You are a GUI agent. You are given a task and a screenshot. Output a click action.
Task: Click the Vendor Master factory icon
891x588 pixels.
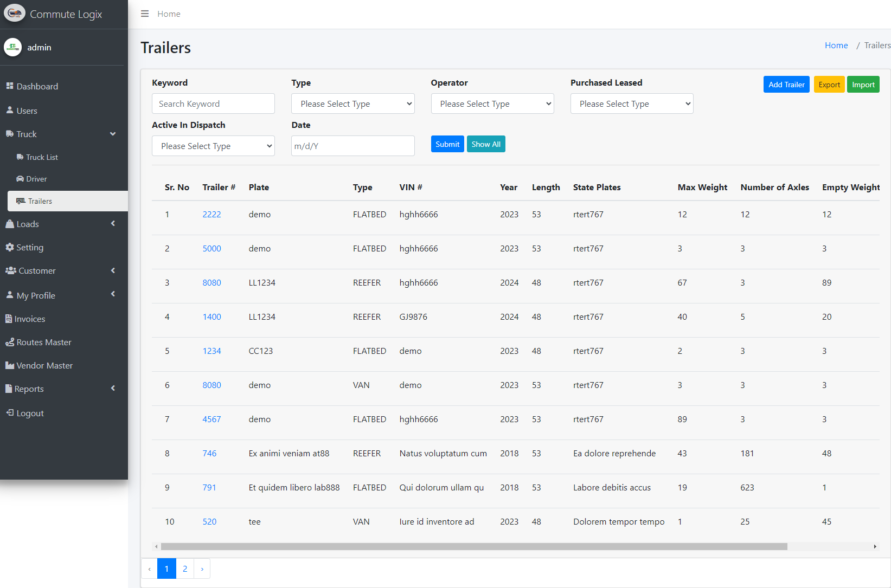click(x=10, y=365)
